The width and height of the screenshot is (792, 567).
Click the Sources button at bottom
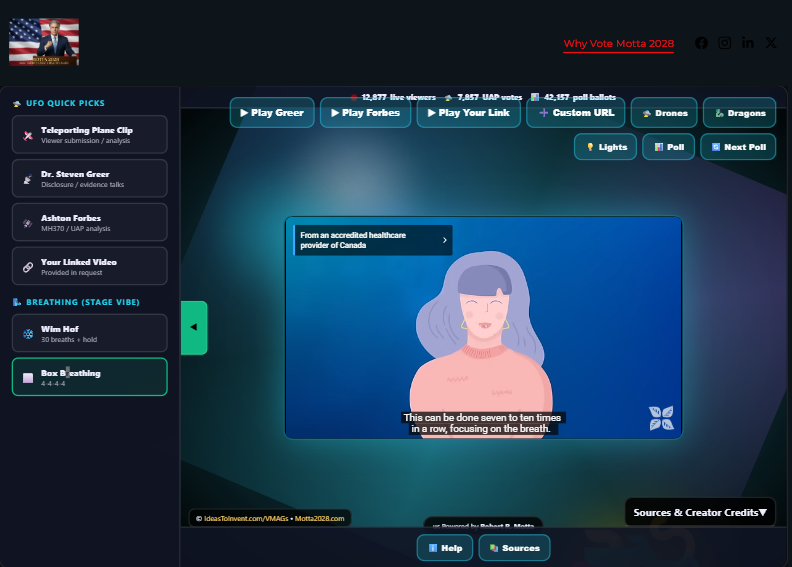pyautogui.click(x=514, y=548)
